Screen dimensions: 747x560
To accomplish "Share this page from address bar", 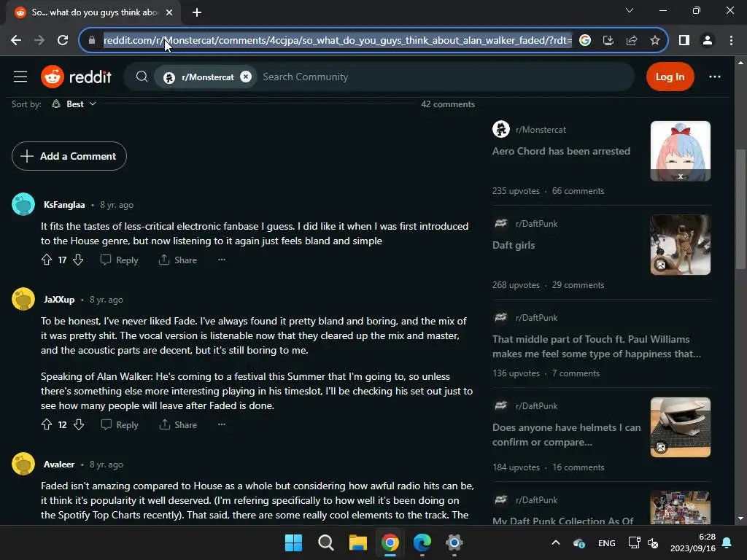I will (x=632, y=41).
